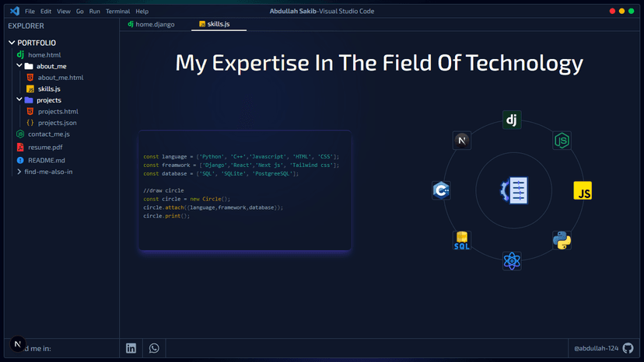Click the Next.js skill icon on the circle
This screenshot has width=644, height=362.
tap(462, 141)
